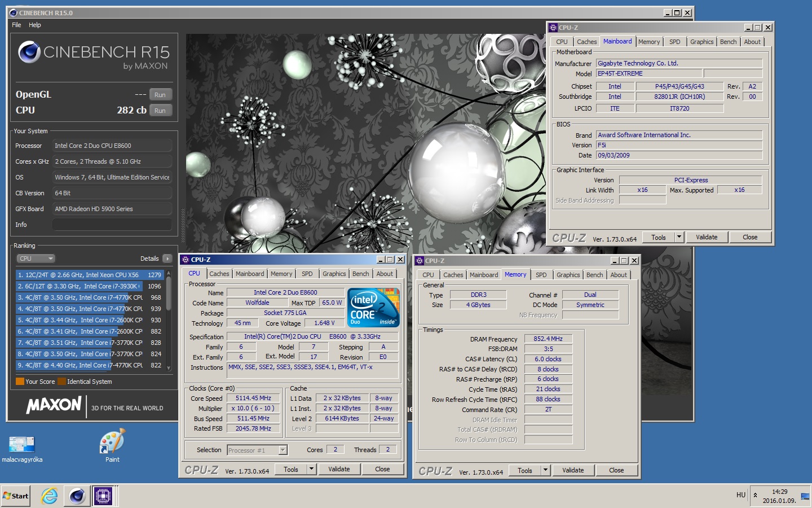Open Tools dropdown arrow in the CPU tab window
The image size is (812, 508).
click(311, 469)
